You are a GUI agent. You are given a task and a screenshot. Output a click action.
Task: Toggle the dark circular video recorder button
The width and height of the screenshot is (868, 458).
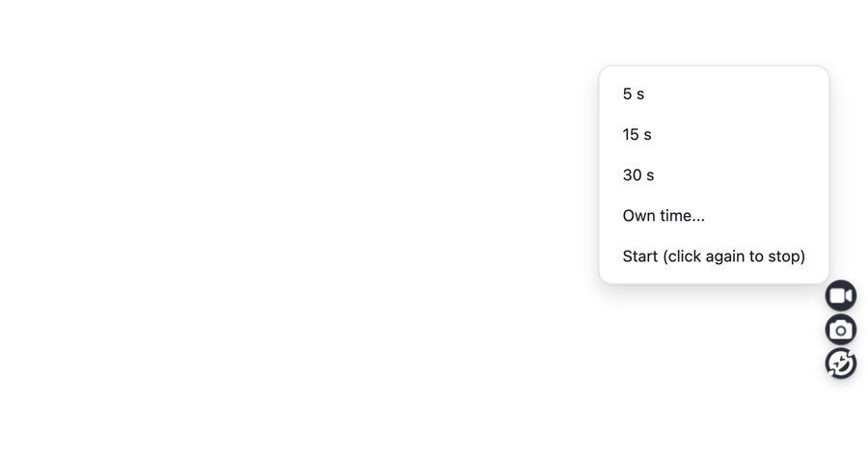point(840,295)
